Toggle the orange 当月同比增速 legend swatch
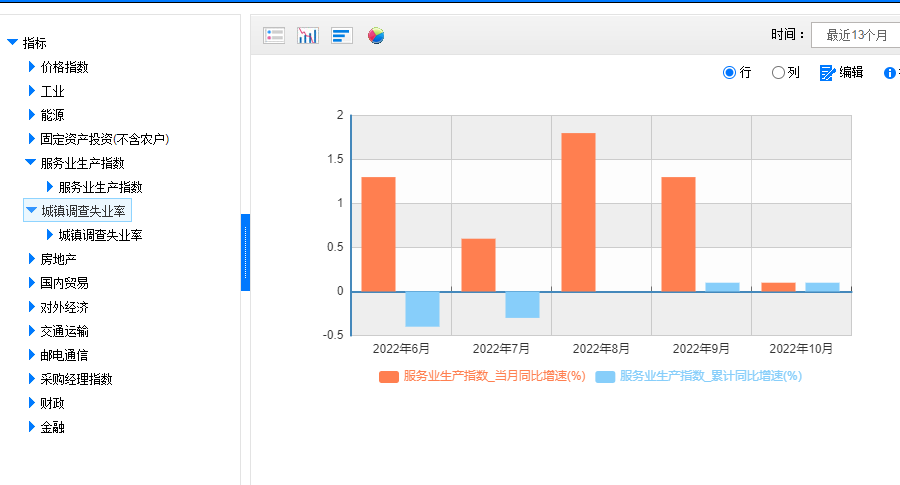Viewport: 900px width, 485px height. (x=389, y=377)
